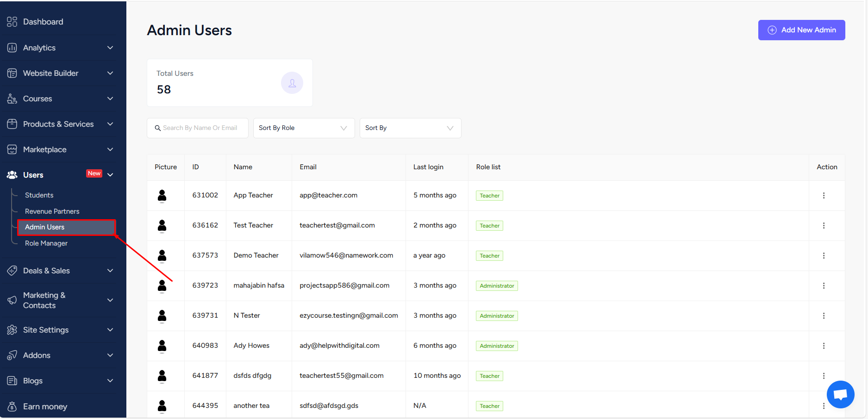Expand the Blogs chevron
Image resolution: width=868 pixels, height=419 pixels.
(110, 381)
